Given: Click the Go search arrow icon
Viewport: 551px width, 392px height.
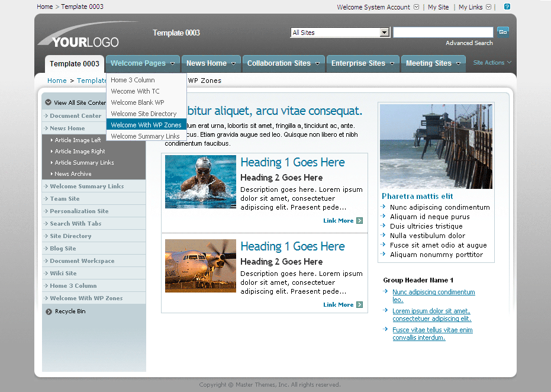Looking at the screenshot, I should pos(502,31).
